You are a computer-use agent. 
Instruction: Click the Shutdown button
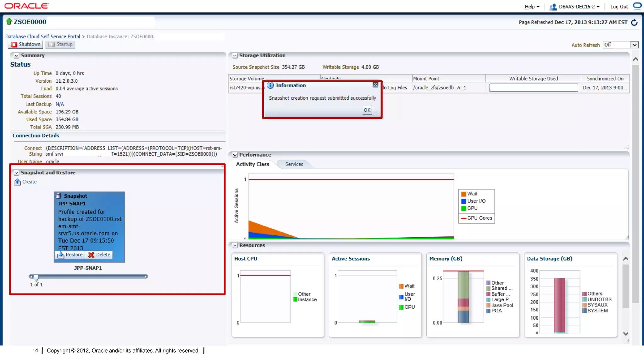click(x=25, y=44)
